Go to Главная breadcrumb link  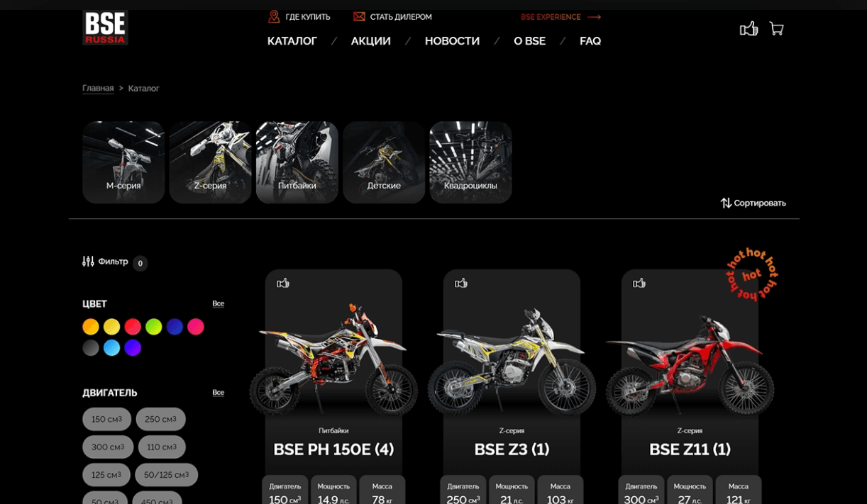coord(98,88)
